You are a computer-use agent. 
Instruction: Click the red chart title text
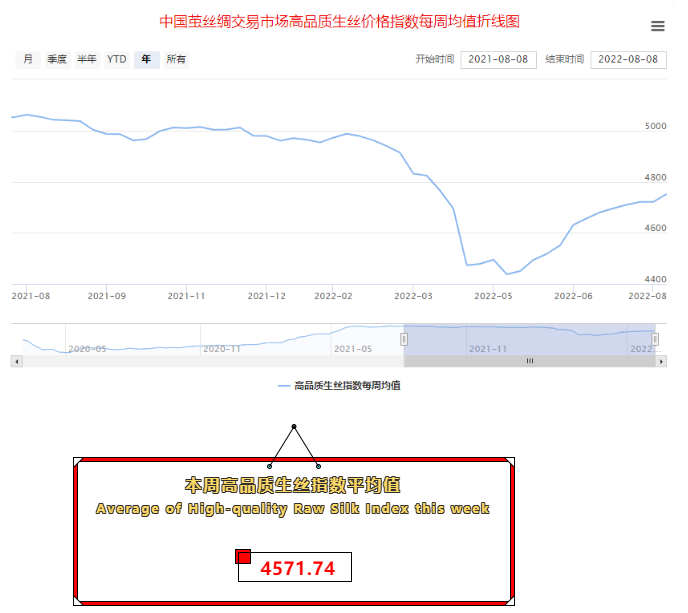339,21
